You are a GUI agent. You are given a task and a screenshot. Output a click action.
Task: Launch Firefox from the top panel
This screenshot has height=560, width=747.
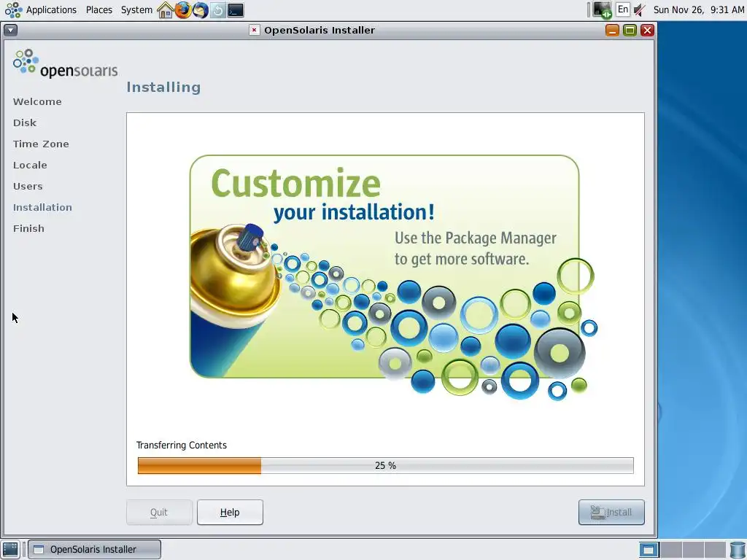pos(183,9)
